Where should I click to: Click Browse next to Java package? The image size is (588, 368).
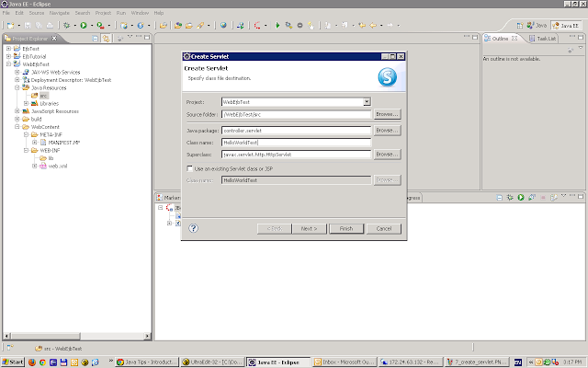387,131
